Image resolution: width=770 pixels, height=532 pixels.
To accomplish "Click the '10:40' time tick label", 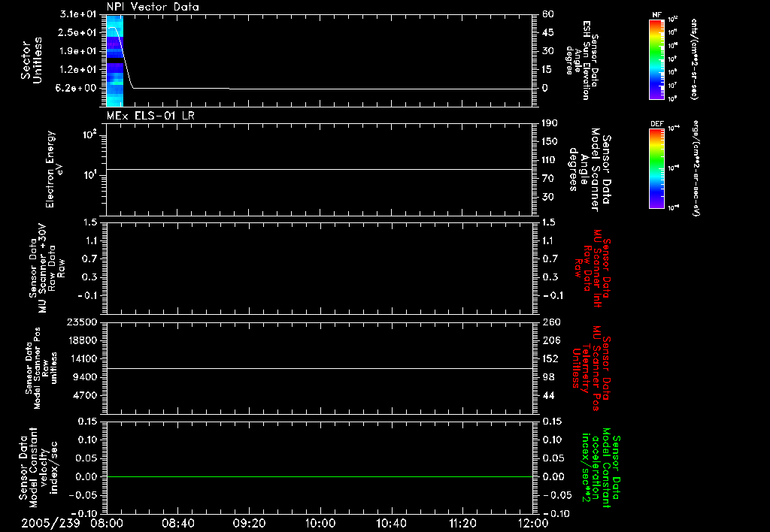I will [x=391, y=523].
